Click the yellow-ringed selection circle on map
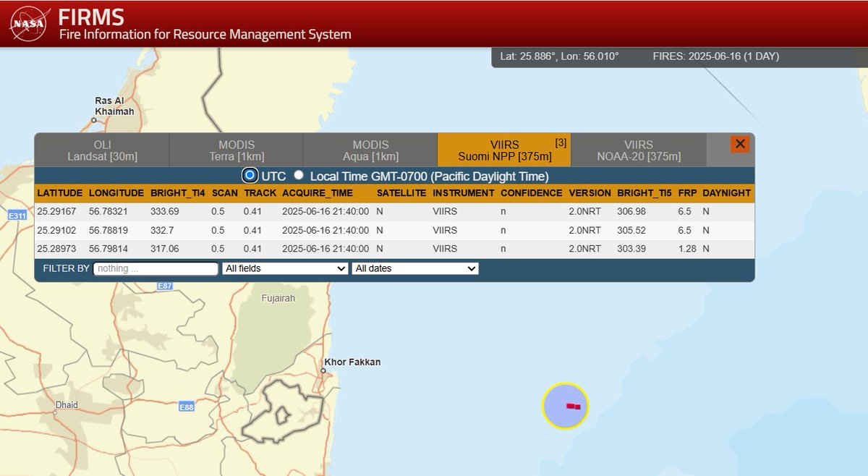Screen dimensions: 868x476 point(566,406)
